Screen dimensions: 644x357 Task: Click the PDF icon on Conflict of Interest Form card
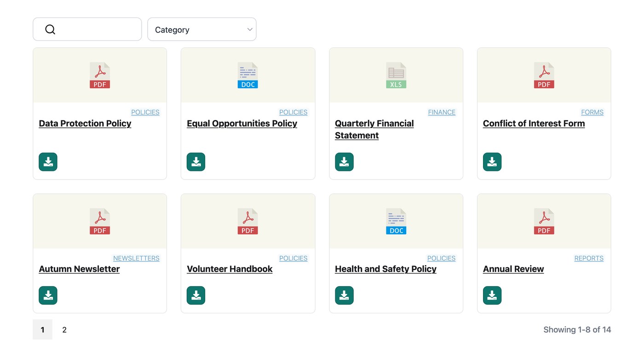point(544,75)
